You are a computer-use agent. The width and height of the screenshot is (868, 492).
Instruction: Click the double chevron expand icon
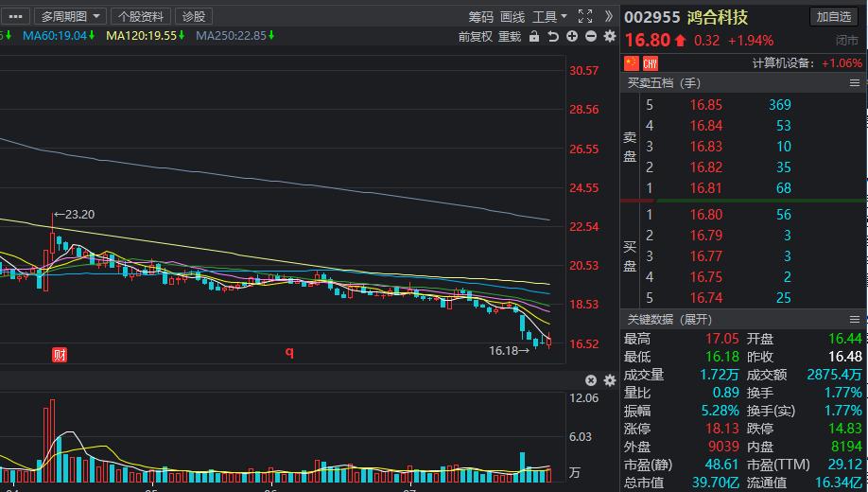click(608, 16)
